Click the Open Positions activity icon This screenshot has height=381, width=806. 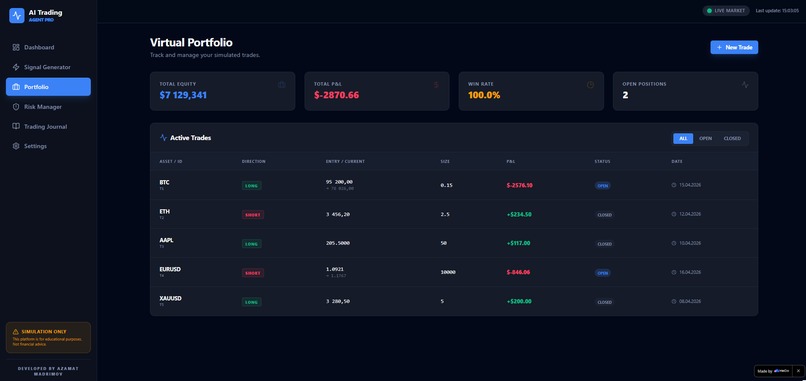tap(745, 85)
